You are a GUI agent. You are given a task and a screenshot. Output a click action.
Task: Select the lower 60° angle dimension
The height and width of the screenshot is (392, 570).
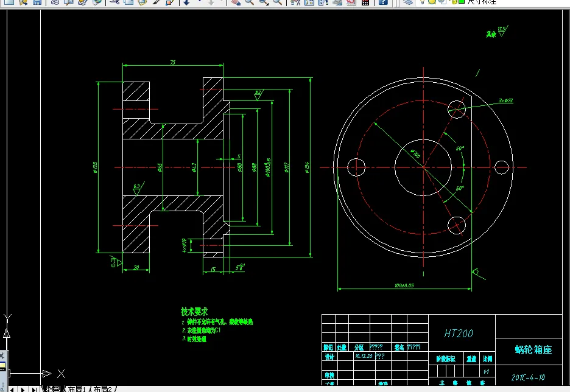[x=460, y=188]
